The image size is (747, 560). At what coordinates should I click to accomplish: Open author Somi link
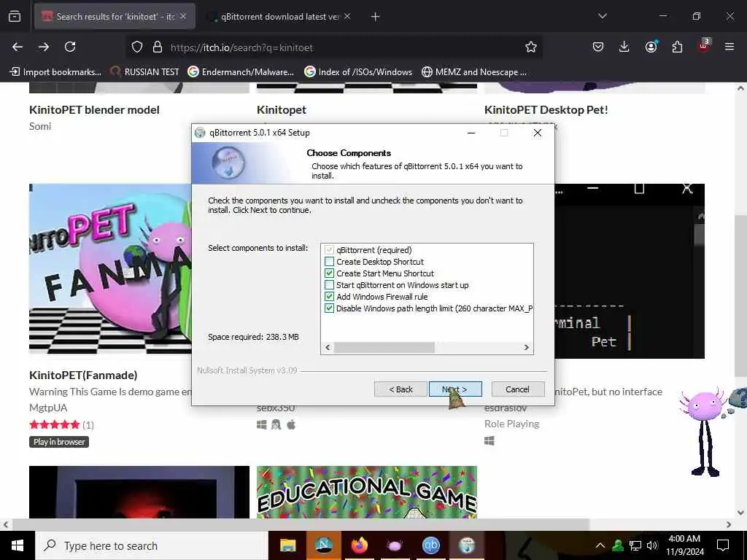(x=40, y=126)
